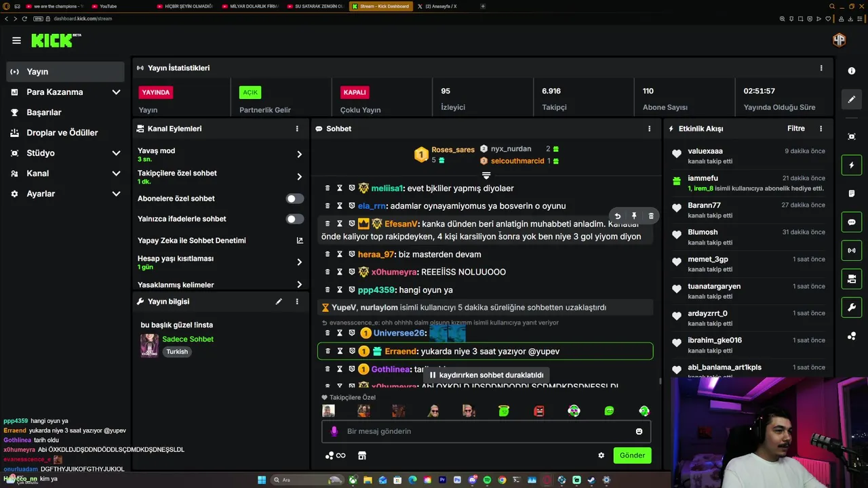Open Hesap yaşı kısıtlaması options chevron
The image size is (868, 488).
(299, 262)
